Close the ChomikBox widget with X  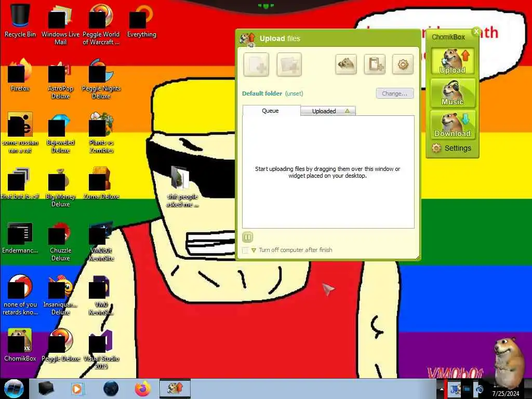pyautogui.click(x=476, y=31)
